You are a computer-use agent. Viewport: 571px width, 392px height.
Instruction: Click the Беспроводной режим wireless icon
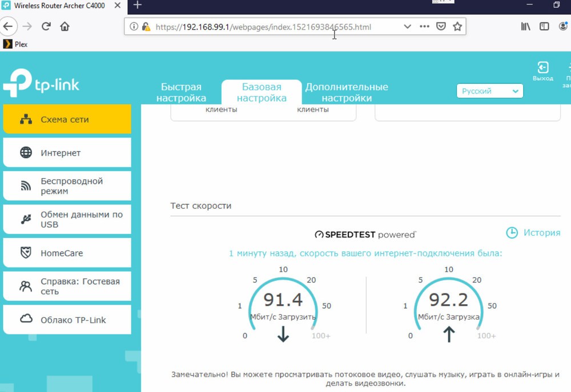26,186
